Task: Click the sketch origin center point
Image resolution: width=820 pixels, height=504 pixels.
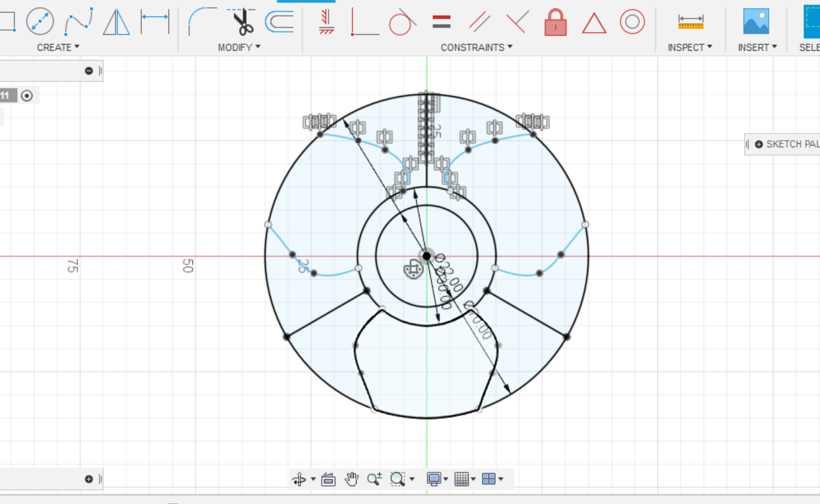Action: click(x=427, y=256)
